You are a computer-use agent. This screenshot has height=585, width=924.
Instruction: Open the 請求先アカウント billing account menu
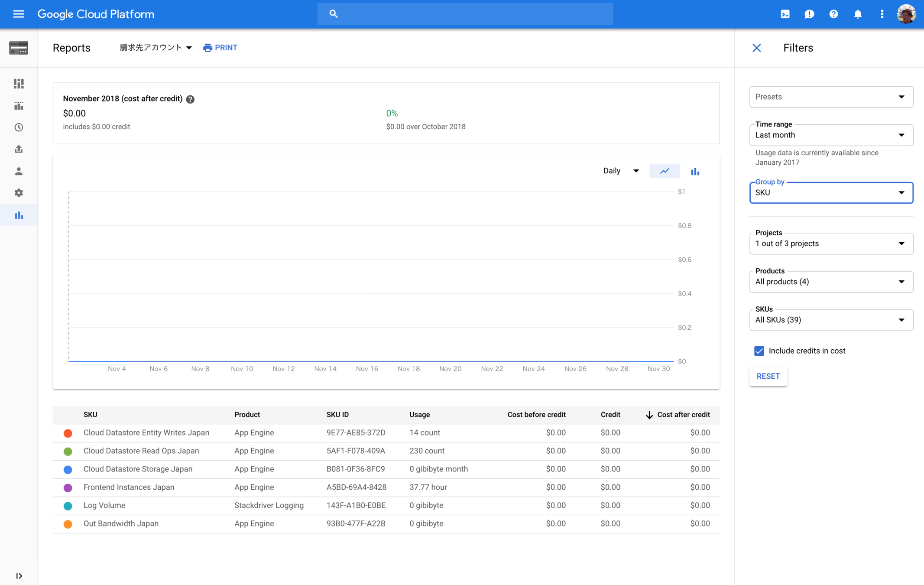(156, 48)
